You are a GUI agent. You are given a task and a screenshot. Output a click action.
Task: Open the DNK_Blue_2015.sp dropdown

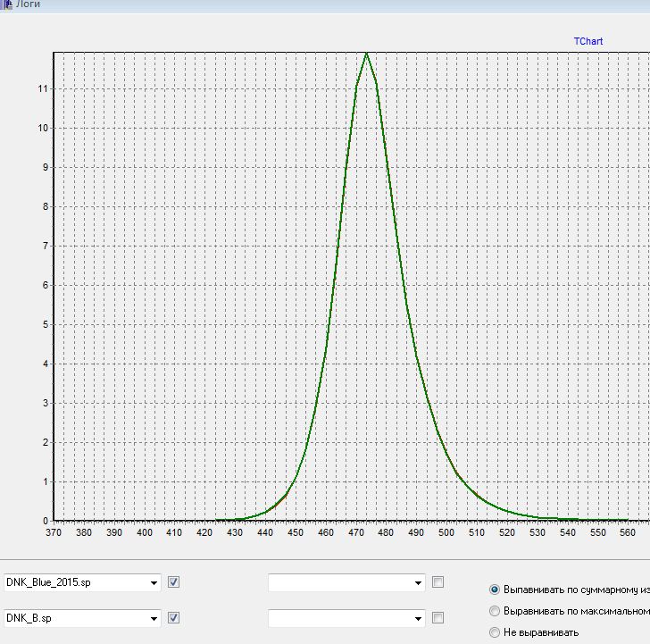click(x=154, y=582)
